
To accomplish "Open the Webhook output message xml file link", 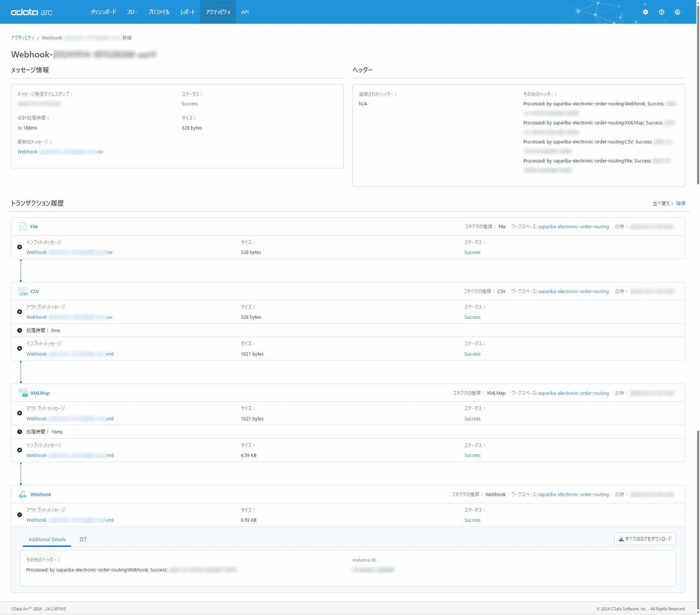I will click(70, 520).
